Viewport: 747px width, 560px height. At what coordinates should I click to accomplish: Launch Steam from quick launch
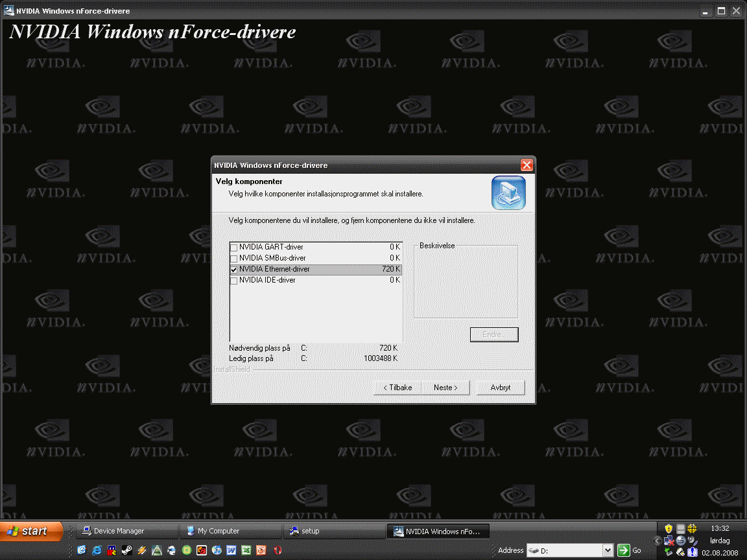126,550
